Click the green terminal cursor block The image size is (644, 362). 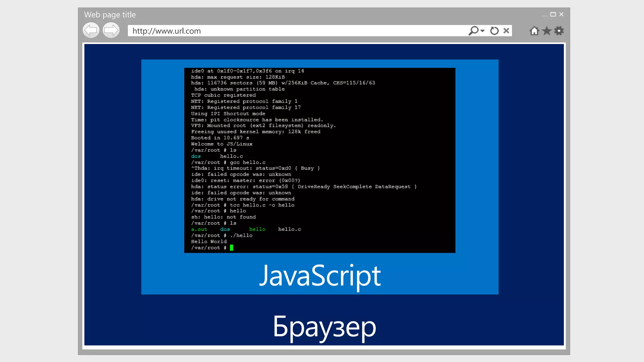[231, 248]
